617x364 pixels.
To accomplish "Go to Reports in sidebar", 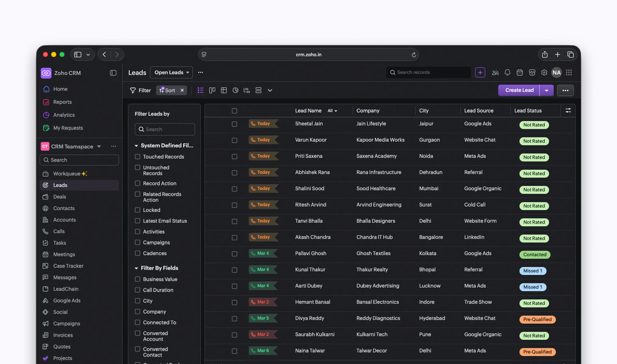I will pos(62,102).
